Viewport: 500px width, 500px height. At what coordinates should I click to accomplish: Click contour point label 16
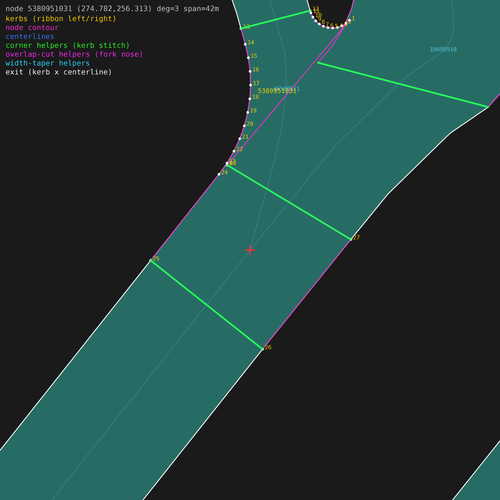point(256,70)
